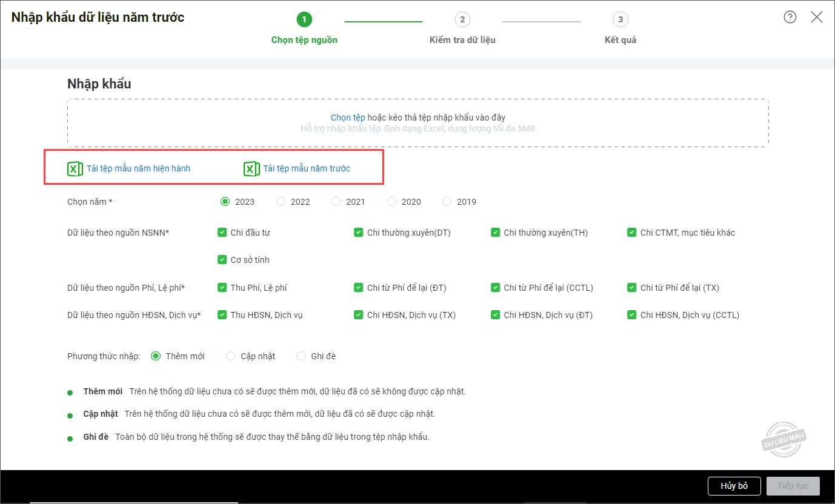Select year 2019 radio button
Viewport: 835px width, 504px height.
447,202
